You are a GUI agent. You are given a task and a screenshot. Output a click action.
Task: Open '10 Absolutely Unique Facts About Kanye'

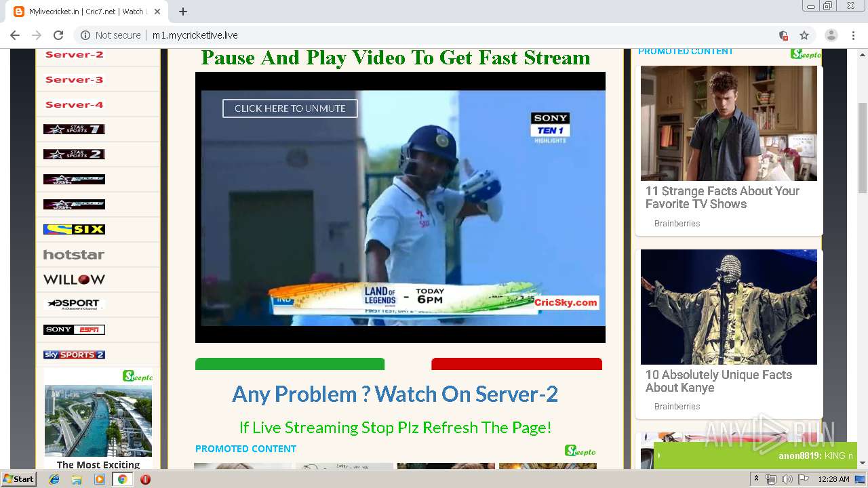[719, 381]
